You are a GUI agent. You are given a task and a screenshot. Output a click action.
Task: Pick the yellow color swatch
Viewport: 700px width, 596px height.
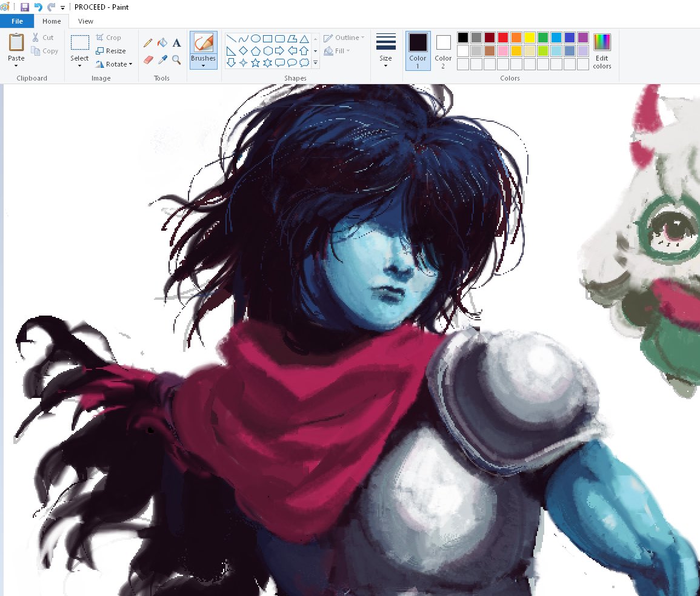pos(530,38)
